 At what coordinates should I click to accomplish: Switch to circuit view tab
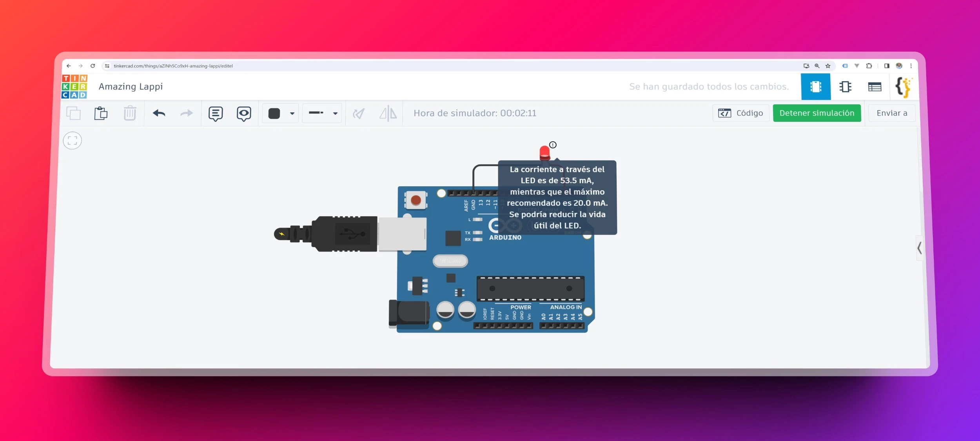click(816, 87)
